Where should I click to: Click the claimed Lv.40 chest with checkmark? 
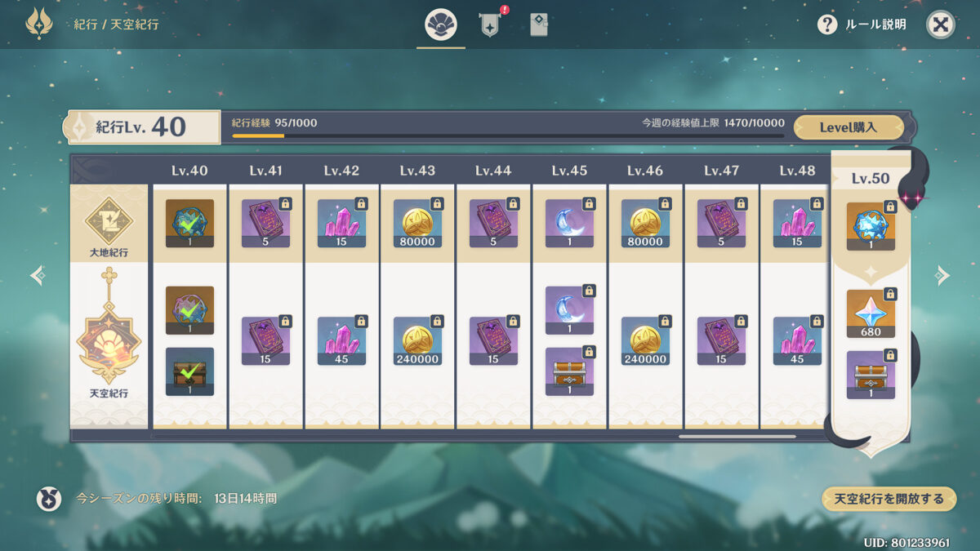(190, 372)
